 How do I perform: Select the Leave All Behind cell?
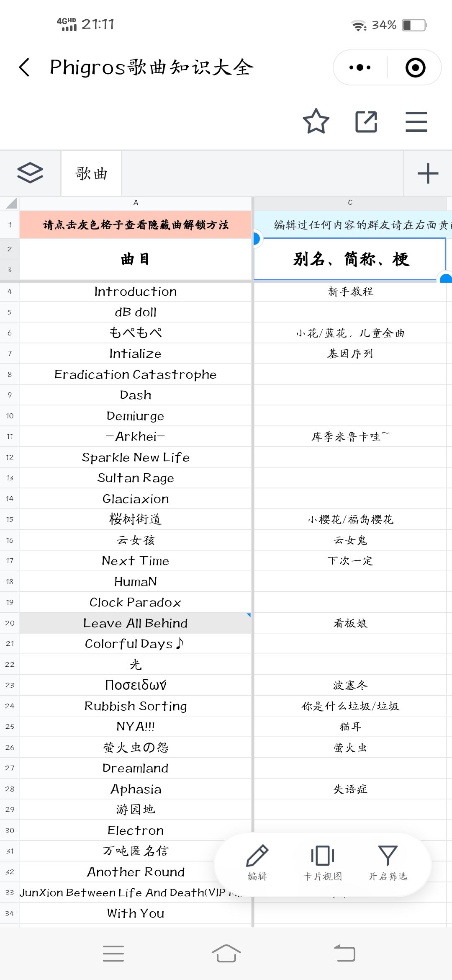[135, 623]
